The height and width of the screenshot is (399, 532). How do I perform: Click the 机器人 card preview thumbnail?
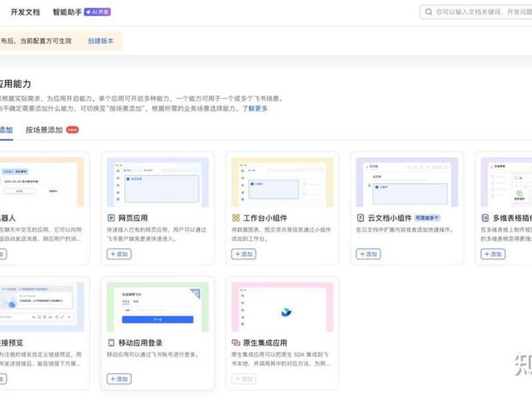pyautogui.click(x=42, y=182)
